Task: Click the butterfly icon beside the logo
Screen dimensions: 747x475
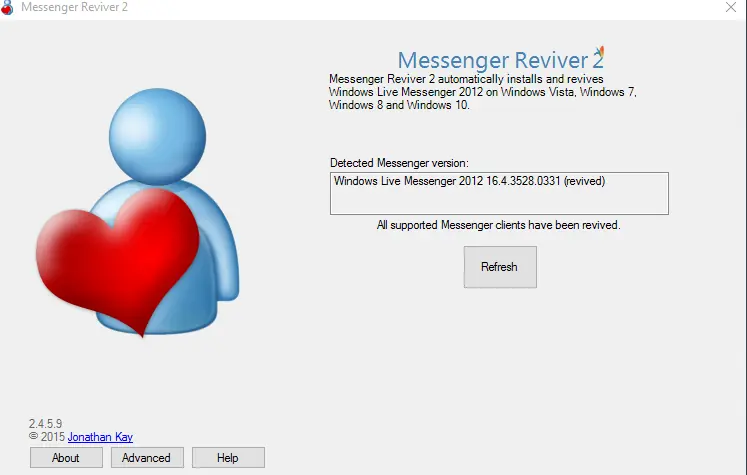Action: click(x=600, y=51)
